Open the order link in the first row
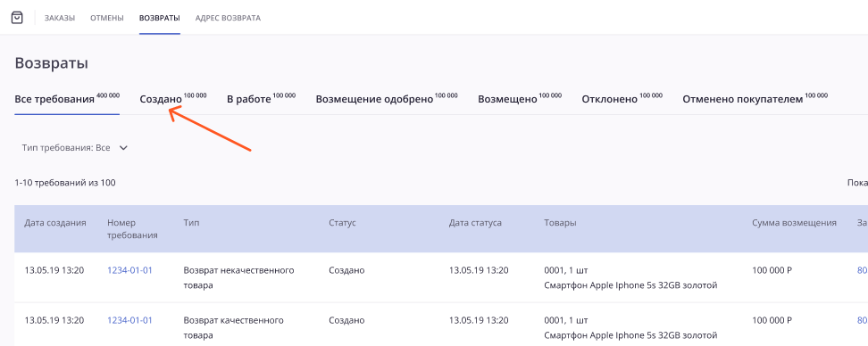 coord(862,270)
